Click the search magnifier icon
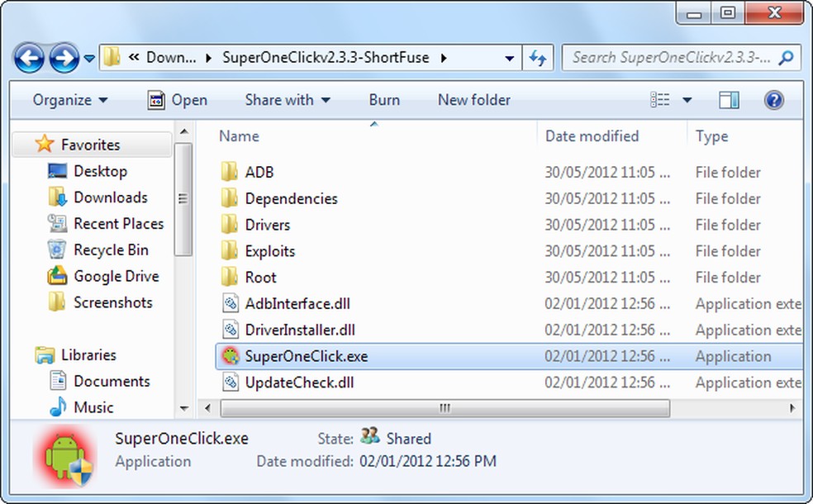This screenshot has width=813, height=504. tap(786, 58)
